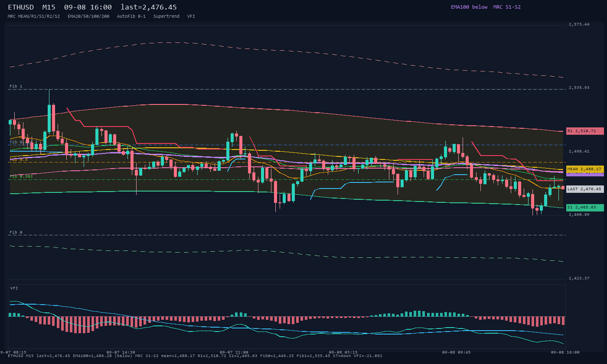Select the EMA20/50/100/200 legend entry
Screen dimensions: 607x364
click(x=88, y=16)
